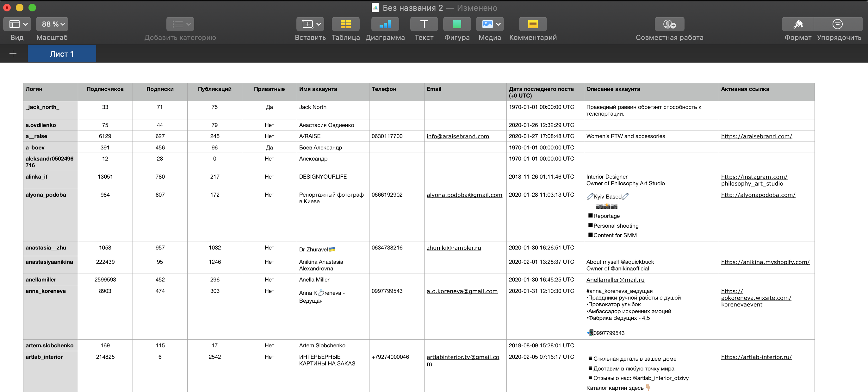Open the Медиа (Media) dropdown
The image size is (868, 392).
[x=490, y=24]
